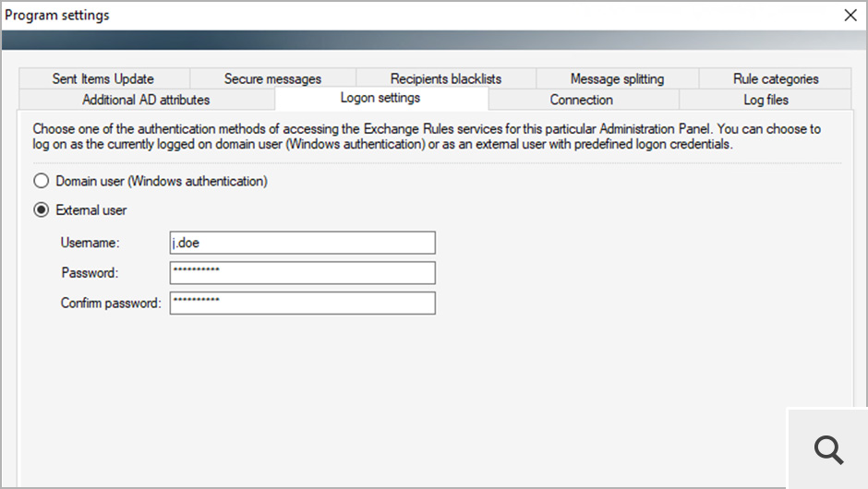
Task: Focus the Password input field
Action: coord(302,273)
